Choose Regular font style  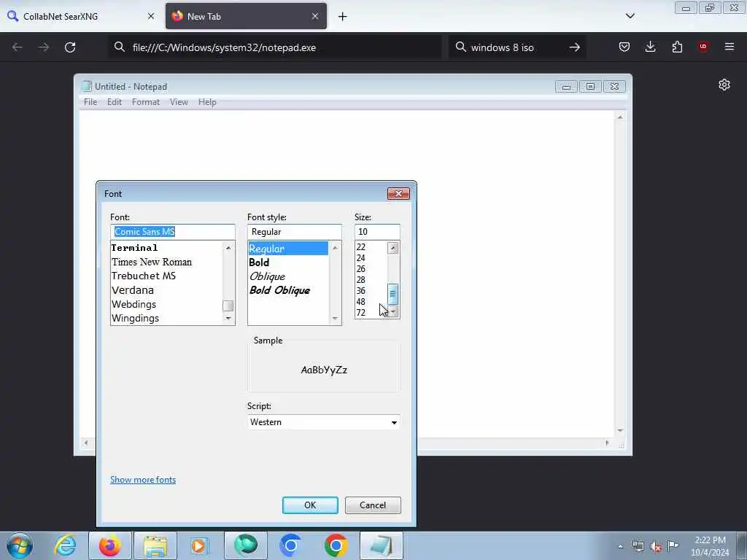coord(288,249)
